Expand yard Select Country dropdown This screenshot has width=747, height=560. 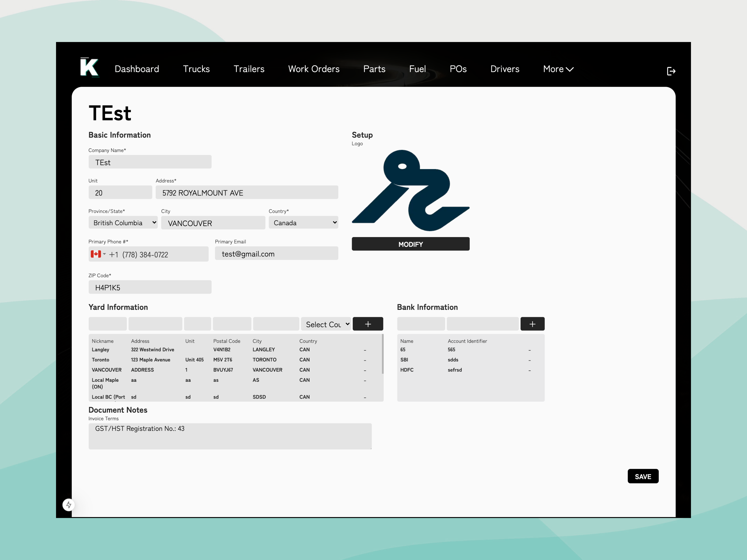(x=326, y=324)
